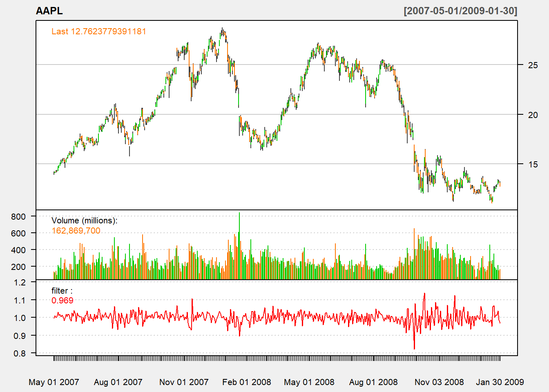The height and width of the screenshot is (392, 549).
Task: Click the 0.8 filter axis label
Action: click(x=20, y=353)
